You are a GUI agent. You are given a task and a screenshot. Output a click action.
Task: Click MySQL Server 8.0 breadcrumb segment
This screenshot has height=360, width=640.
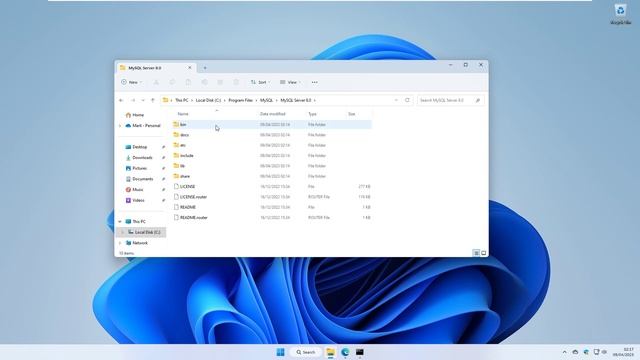coord(296,100)
